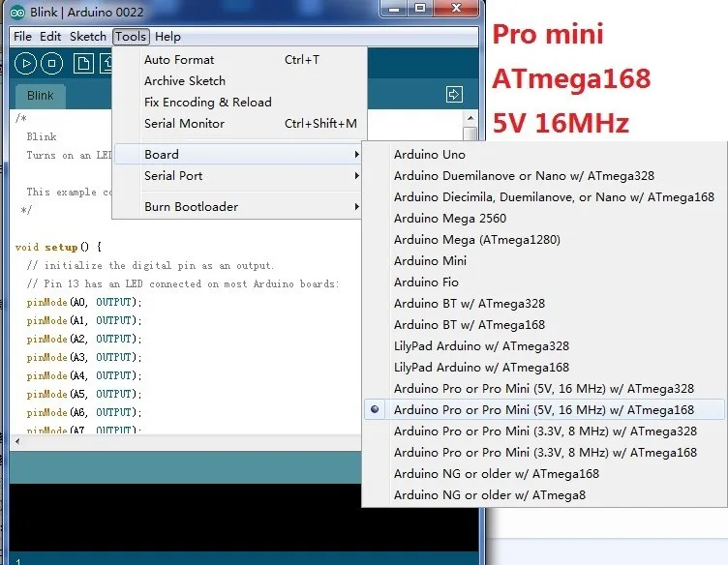The height and width of the screenshot is (565, 728).
Task: Click the New sketch toolbar icon
Action: pos(83,63)
